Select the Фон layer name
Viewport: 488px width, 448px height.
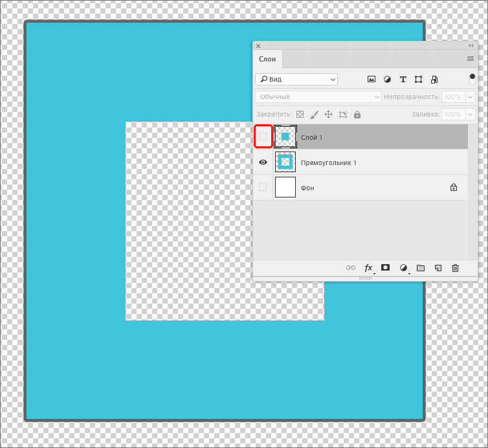pyautogui.click(x=307, y=188)
